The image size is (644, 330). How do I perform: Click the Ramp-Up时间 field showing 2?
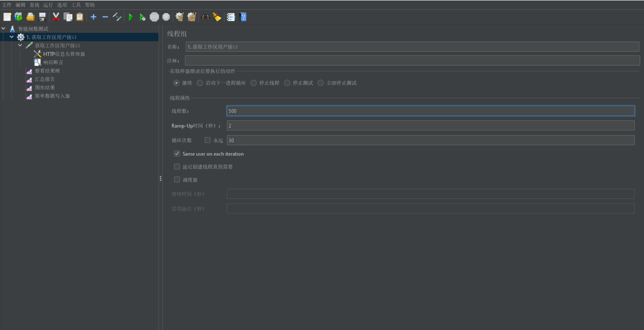tap(431, 125)
